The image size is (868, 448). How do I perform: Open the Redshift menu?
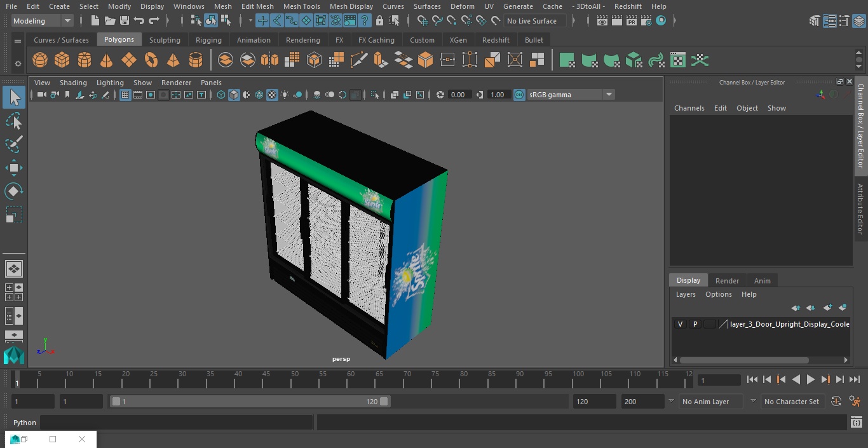coord(628,6)
